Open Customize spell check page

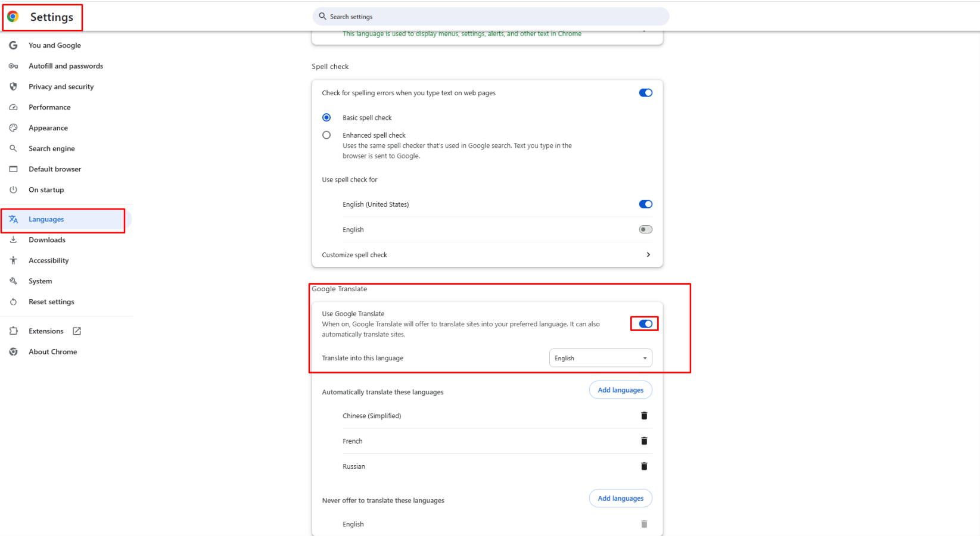point(487,255)
